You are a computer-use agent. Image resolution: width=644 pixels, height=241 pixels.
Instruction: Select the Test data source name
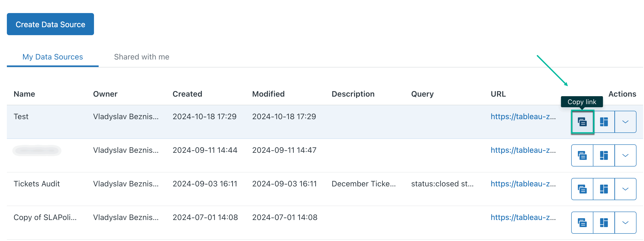pyautogui.click(x=21, y=117)
